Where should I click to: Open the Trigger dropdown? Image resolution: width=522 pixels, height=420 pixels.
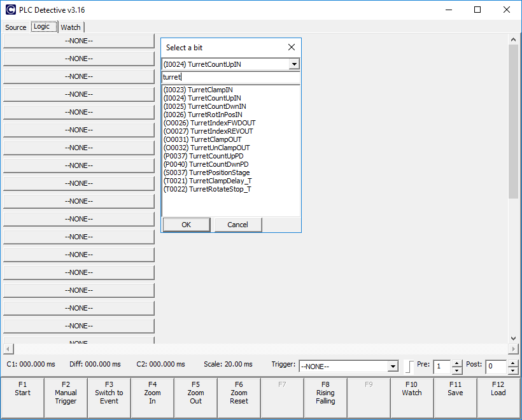(393, 367)
